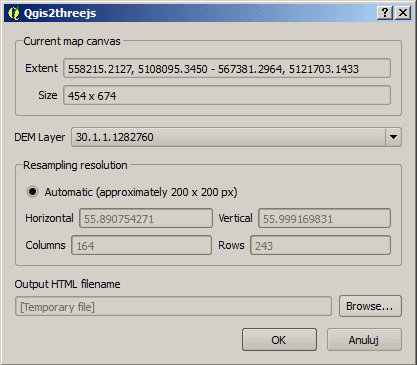Screen dimensions: 417x365
Task: Click the 'Extent' label
Action: pyautogui.click(x=41, y=68)
